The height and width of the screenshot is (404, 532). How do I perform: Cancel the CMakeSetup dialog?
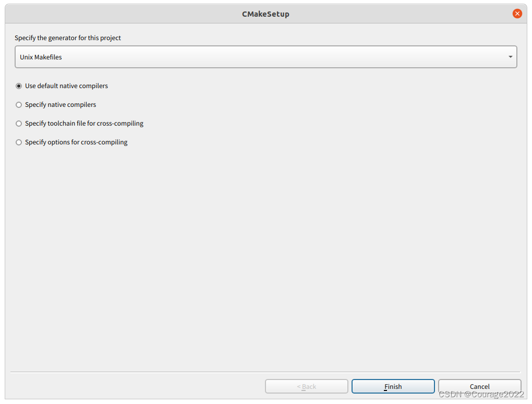pyautogui.click(x=479, y=386)
